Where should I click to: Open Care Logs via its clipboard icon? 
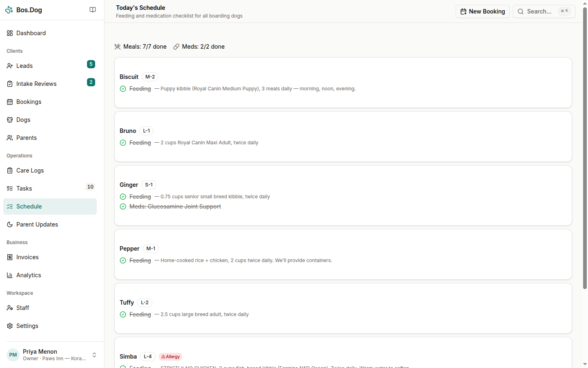pos(9,171)
